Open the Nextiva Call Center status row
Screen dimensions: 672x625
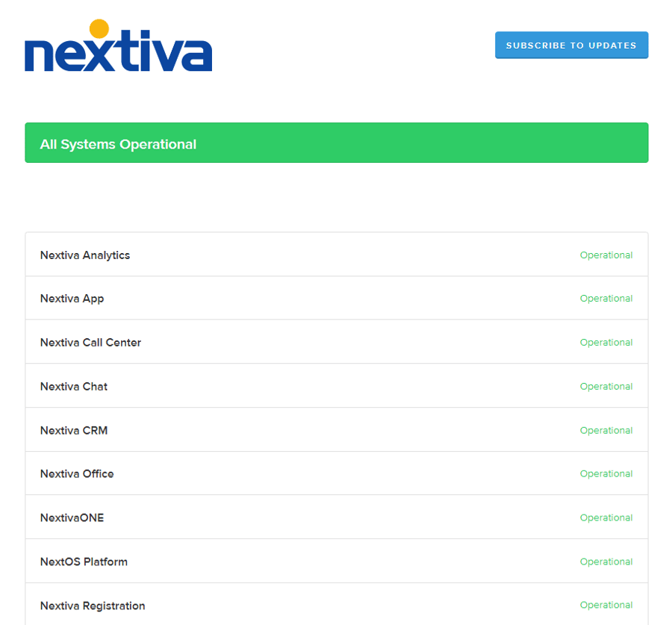pos(90,342)
